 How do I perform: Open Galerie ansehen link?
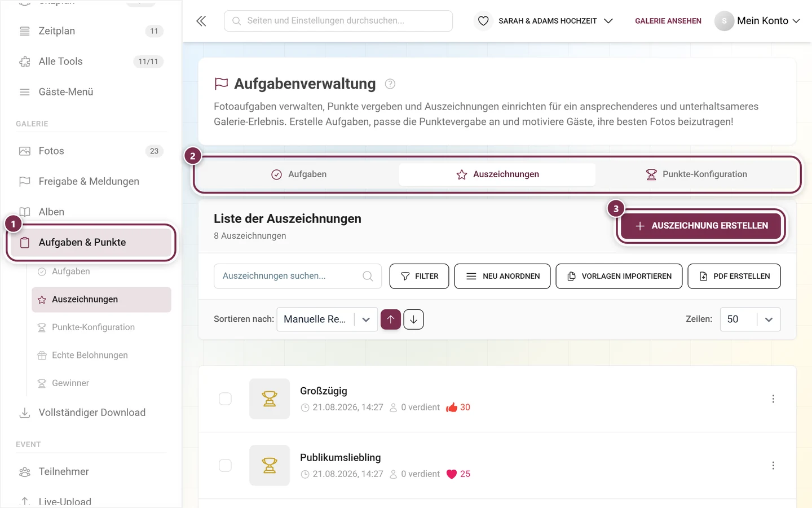(x=668, y=21)
